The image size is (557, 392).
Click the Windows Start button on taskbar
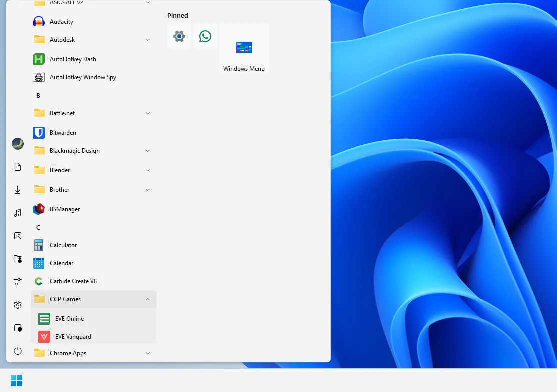tap(17, 380)
